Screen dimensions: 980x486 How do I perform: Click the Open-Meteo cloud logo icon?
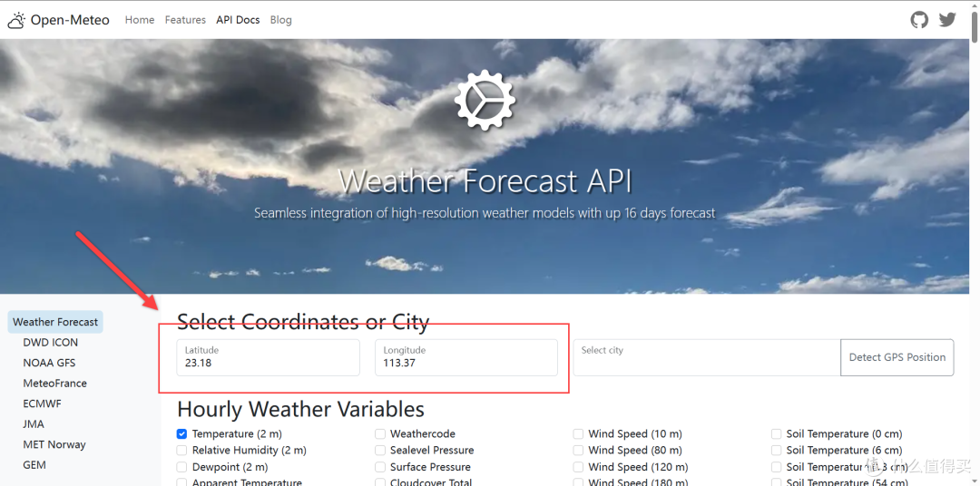16,20
